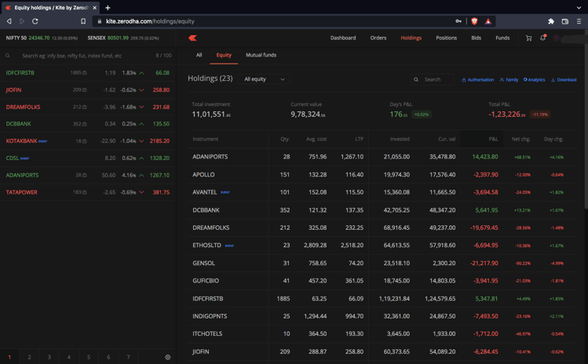Click the holdings-count icon beside IDFCFIRSTB in watchlist
The height and width of the screenshot is (364, 588).
pos(85,73)
